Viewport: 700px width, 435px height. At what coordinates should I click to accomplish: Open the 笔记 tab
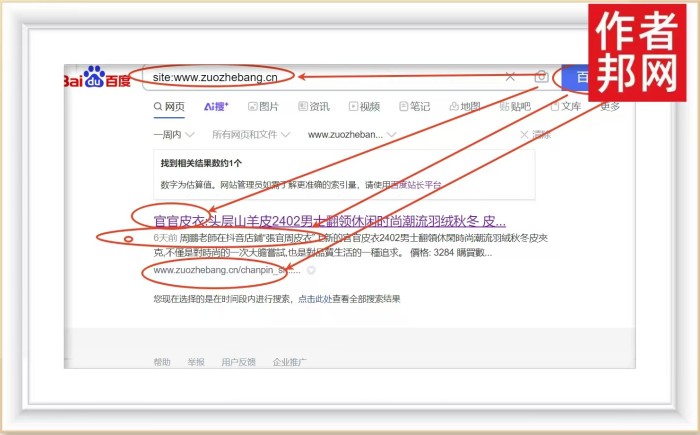click(414, 106)
